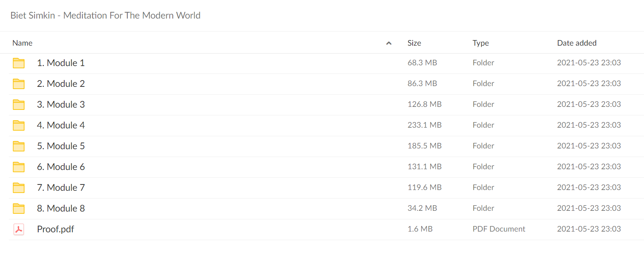The image size is (644, 275).
Task: Click the folder icon for 5. Module 5
Action: coord(19,146)
